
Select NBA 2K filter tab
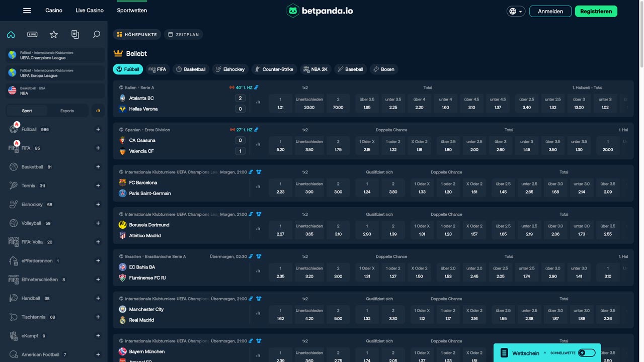point(315,69)
